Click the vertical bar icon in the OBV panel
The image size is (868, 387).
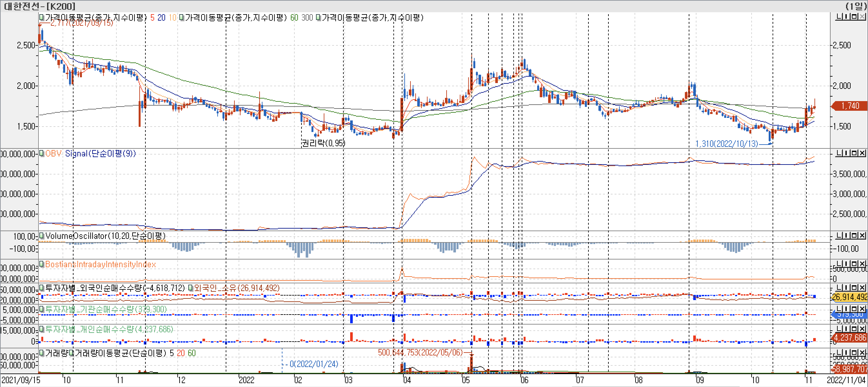846,154
